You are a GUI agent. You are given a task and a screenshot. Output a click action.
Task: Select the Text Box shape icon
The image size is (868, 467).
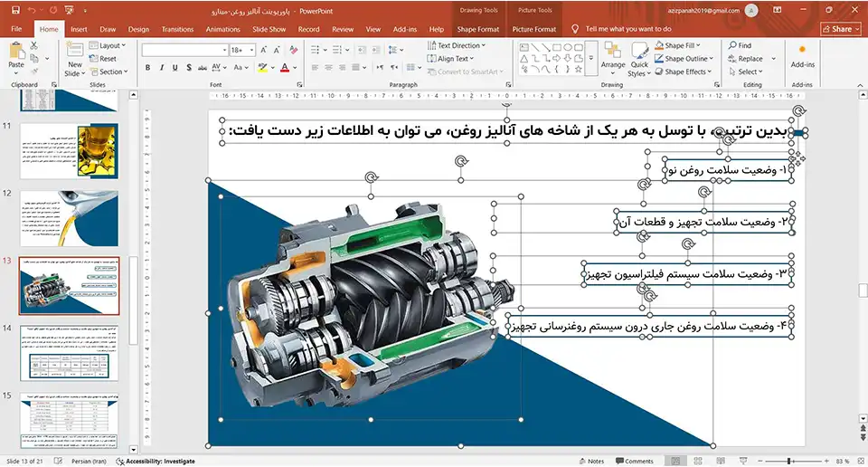524,48
